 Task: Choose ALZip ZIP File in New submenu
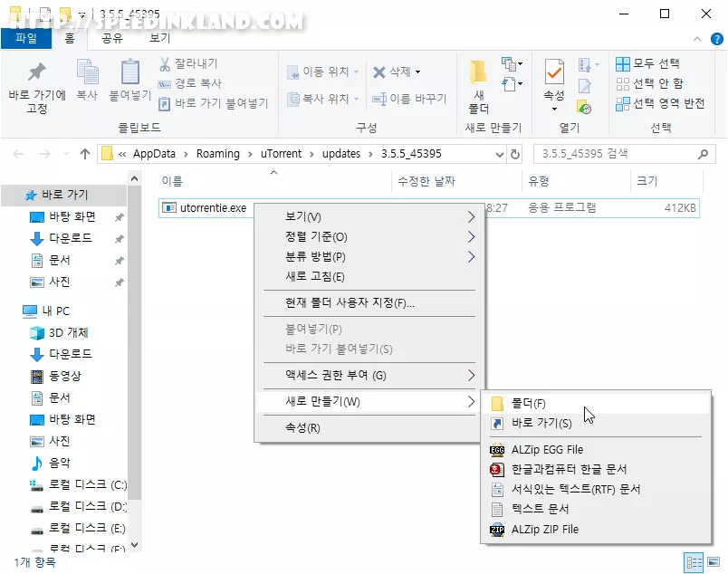(596, 530)
